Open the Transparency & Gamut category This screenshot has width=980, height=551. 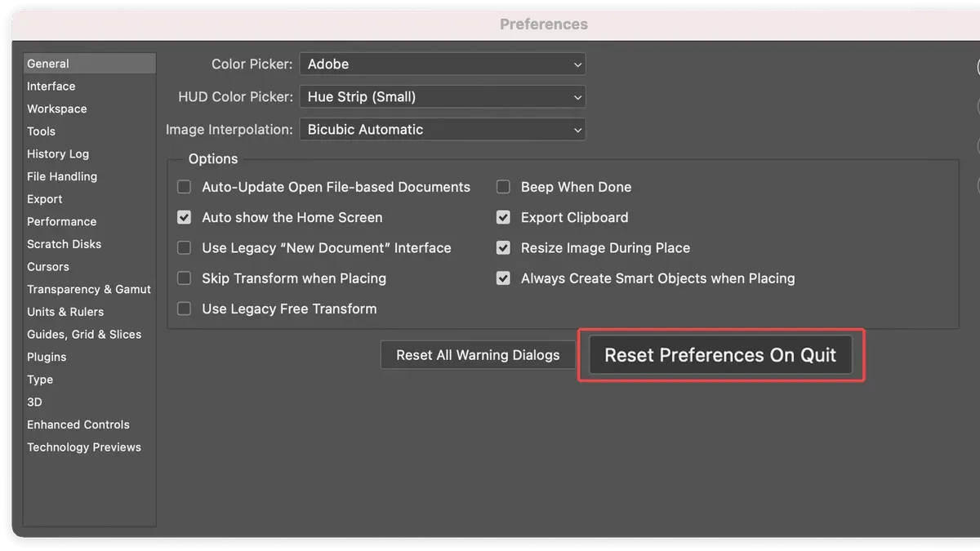pos(90,290)
